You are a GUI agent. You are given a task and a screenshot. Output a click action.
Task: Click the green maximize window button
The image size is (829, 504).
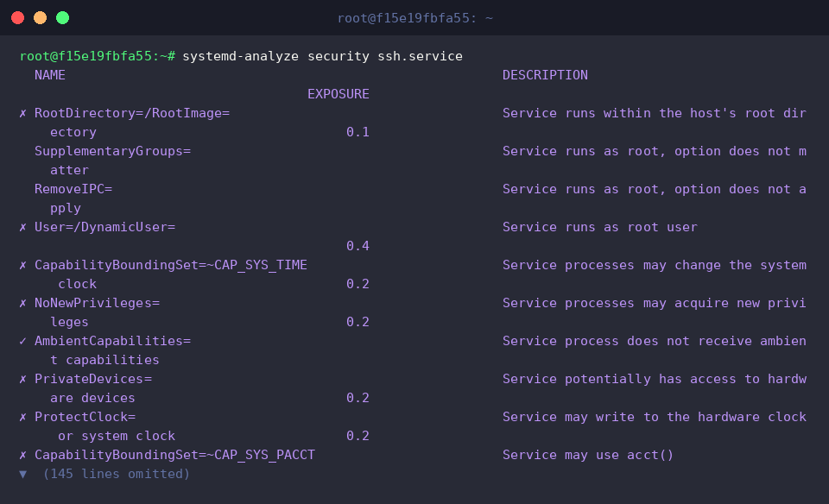62,18
